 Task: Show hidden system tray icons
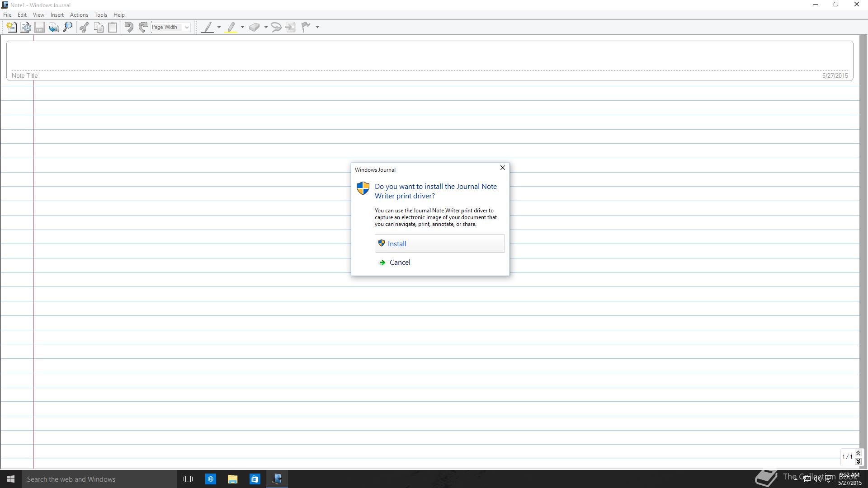(796, 479)
